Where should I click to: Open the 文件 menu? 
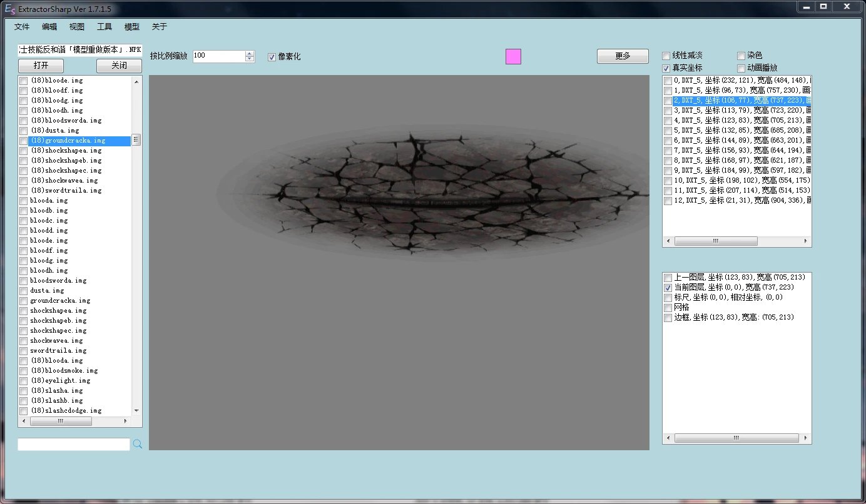pyautogui.click(x=22, y=27)
